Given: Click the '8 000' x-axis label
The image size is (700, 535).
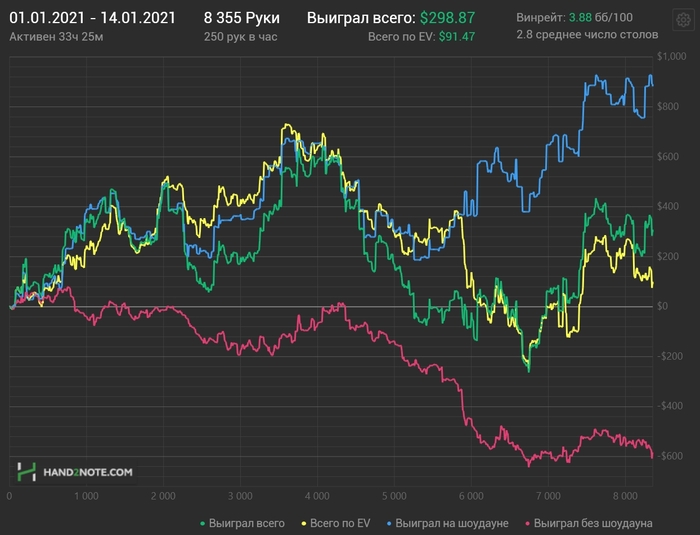Looking at the screenshot, I should 625,496.
